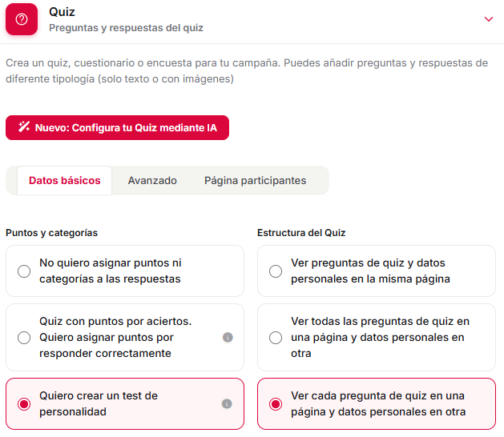The width and height of the screenshot is (504, 437).
Task: Choose Quiz con puntos por aciertos radio
Action: click(x=24, y=338)
